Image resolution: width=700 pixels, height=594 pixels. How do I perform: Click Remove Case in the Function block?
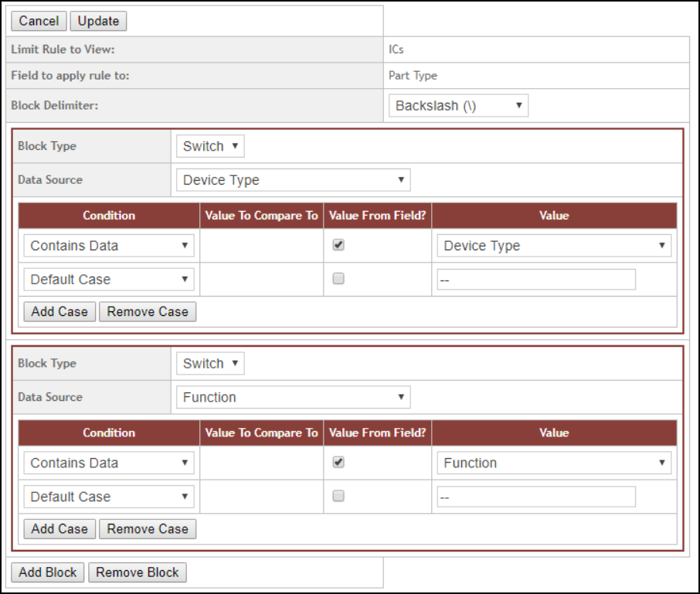pos(148,529)
